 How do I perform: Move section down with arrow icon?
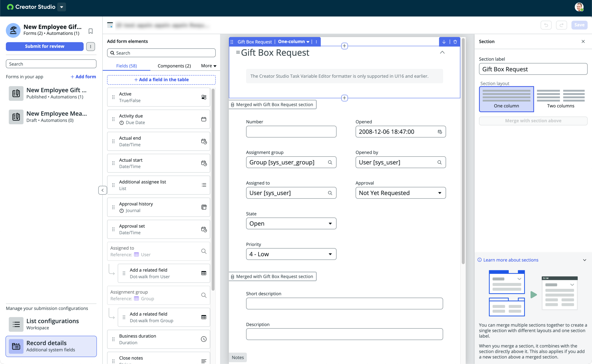[x=444, y=42]
